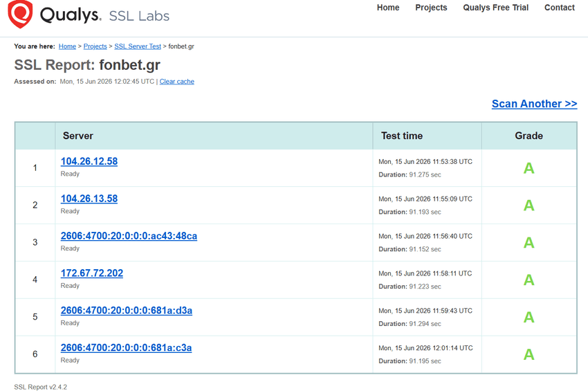Click the Qualys SSL Labs wordmark
The image size is (588, 391).
coord(104,15)
